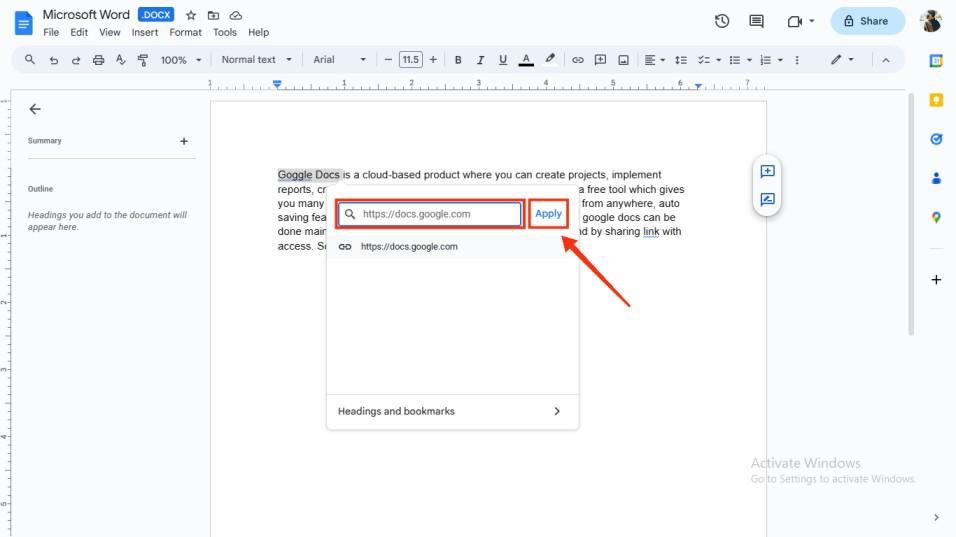
Task: Open line and paragraph spacing
Action: pyautogui.click(x=681, y=60)
